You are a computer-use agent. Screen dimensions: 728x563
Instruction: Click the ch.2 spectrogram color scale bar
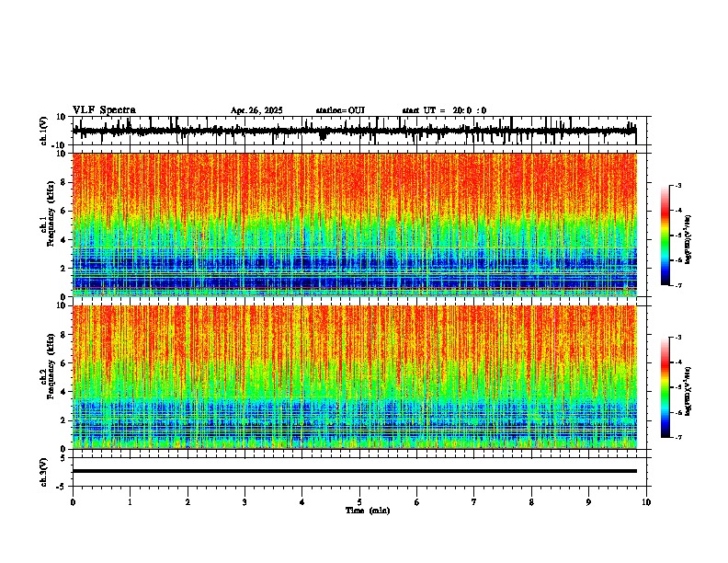[665, 387]
